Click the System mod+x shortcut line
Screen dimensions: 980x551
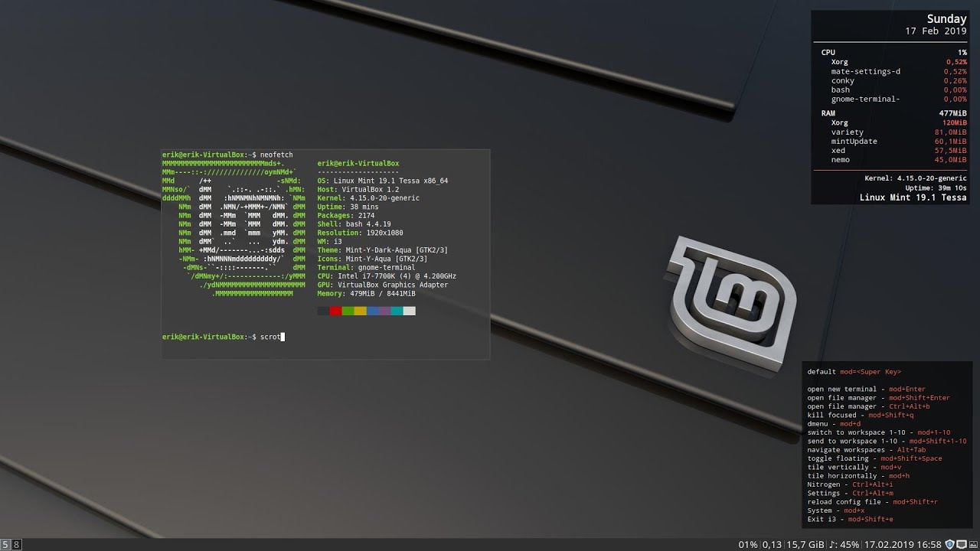(x=835, y=510)
